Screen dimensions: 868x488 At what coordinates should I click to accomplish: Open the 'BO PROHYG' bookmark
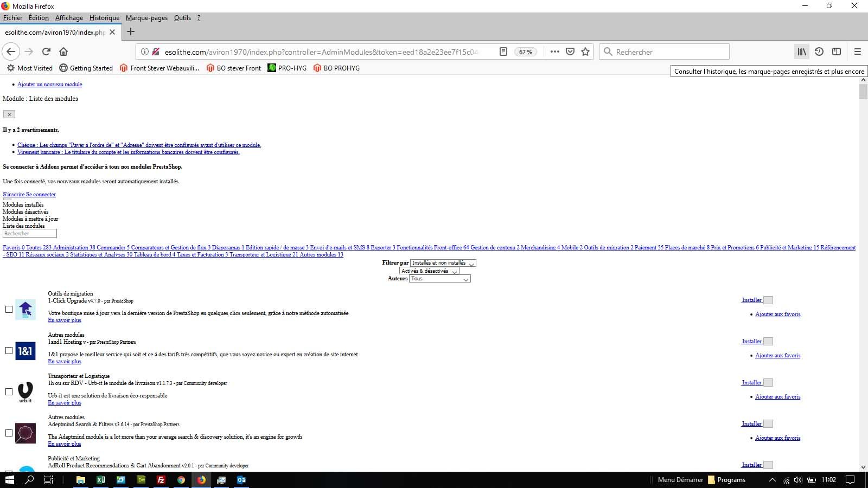click(336, 68)
